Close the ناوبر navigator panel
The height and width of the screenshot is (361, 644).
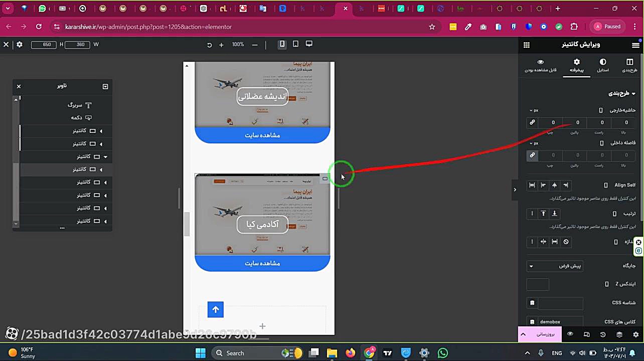point(19,86)
